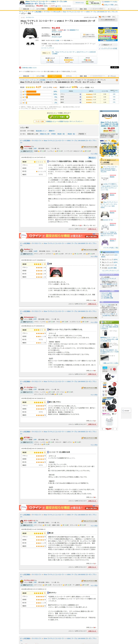Click the amazon logo in the sidebar ad
This screenshot has height=644, width=138.
pos(109,116)
